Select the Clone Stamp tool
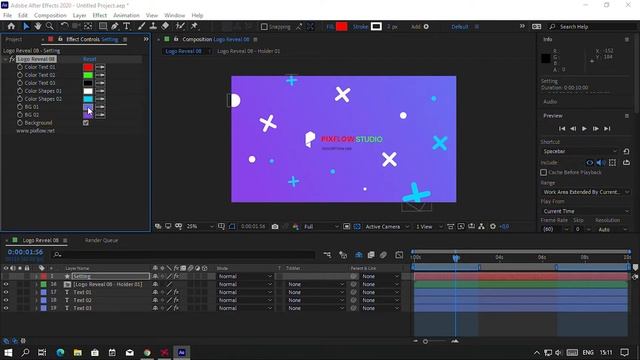The width and height of the screenshot is (640, 360). (153, 26)
